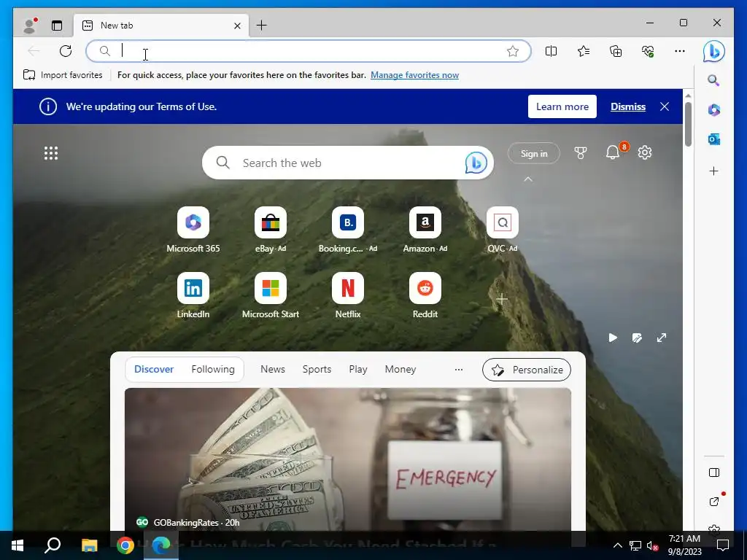Open the Favorites list icon
This screenshot has width=747, height=560.
point(583,51)
